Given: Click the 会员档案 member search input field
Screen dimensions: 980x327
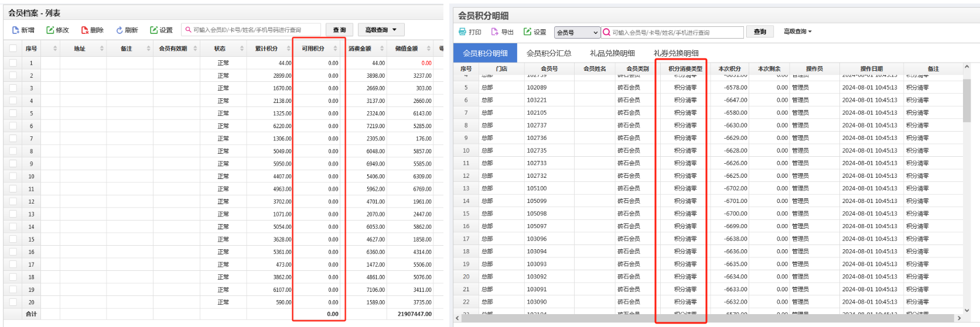Looking at the screenshot, I should (x=251, y=30).
